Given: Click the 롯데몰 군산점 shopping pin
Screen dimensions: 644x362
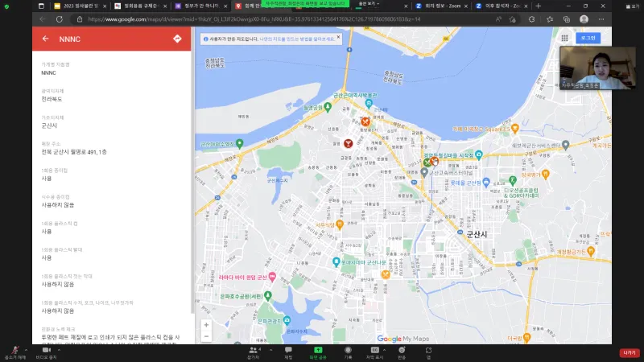Looking at the screenshot, I should click(486, 182).
